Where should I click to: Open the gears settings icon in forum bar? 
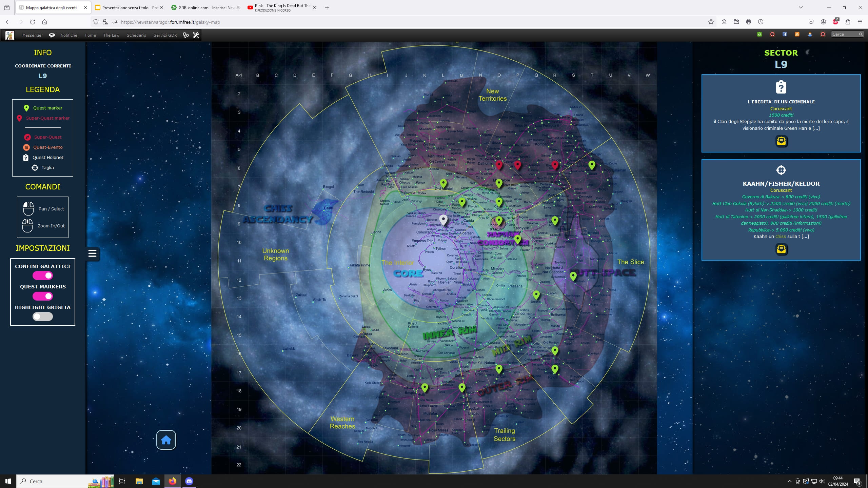point(185,35)
